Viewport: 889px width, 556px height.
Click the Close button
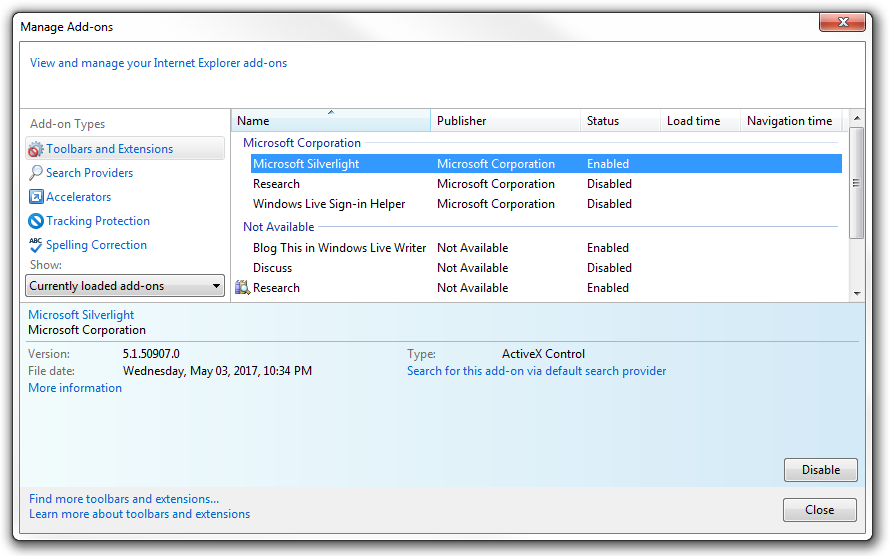click(819, 510)
